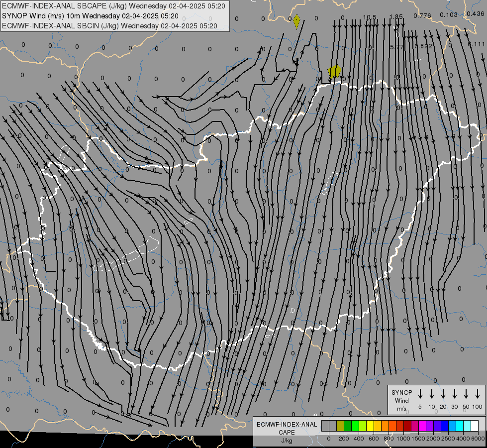The image size is (487, 448).
Task: Click the J/kg unit in color legend
Action: 287,441
